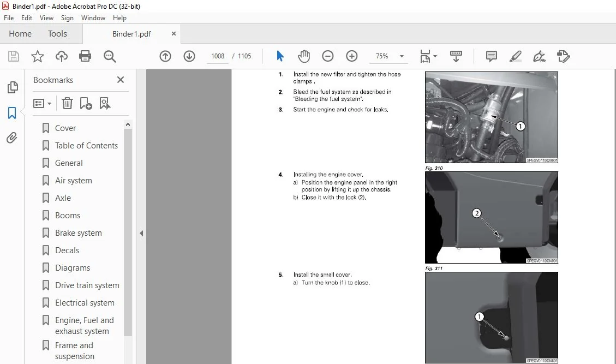Zoom in with plus button
The width and height of the screenshot is (616, 364).
pos(351,56)
